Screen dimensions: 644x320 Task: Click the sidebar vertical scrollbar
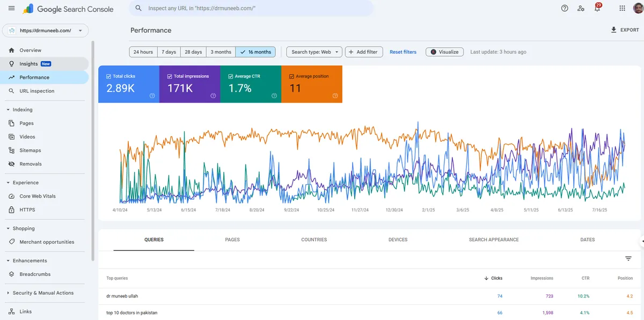click(92, 150)
